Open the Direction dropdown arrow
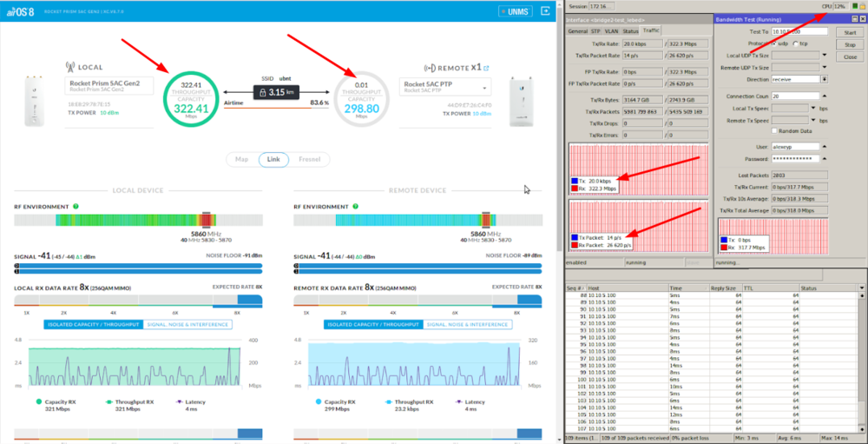Screen dimensions: 868x444 click(825, 79)
